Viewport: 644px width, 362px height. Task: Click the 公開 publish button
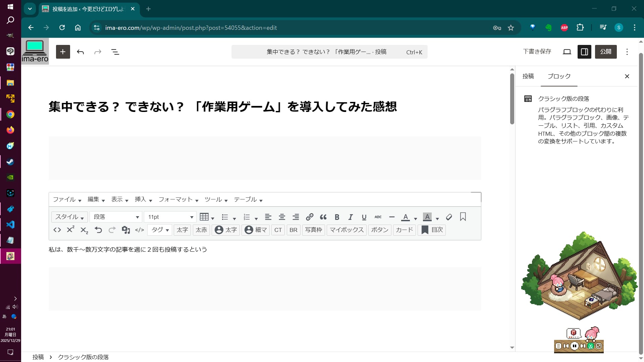tap(605, 52)
